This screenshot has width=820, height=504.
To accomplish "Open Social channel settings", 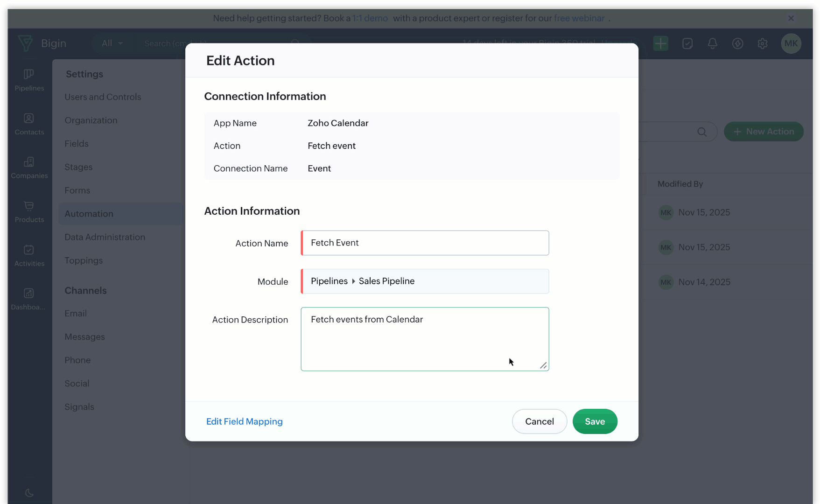I will [x=77, y=384].
